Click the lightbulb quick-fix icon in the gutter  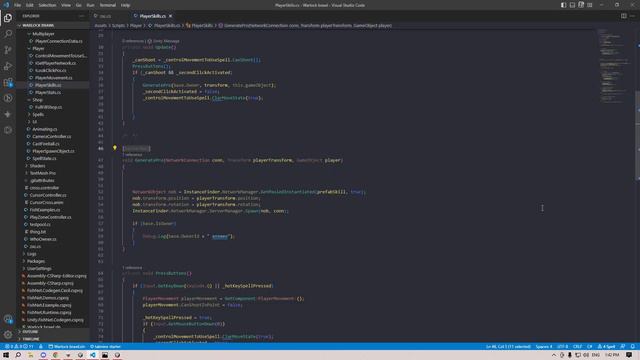point(115,148)
